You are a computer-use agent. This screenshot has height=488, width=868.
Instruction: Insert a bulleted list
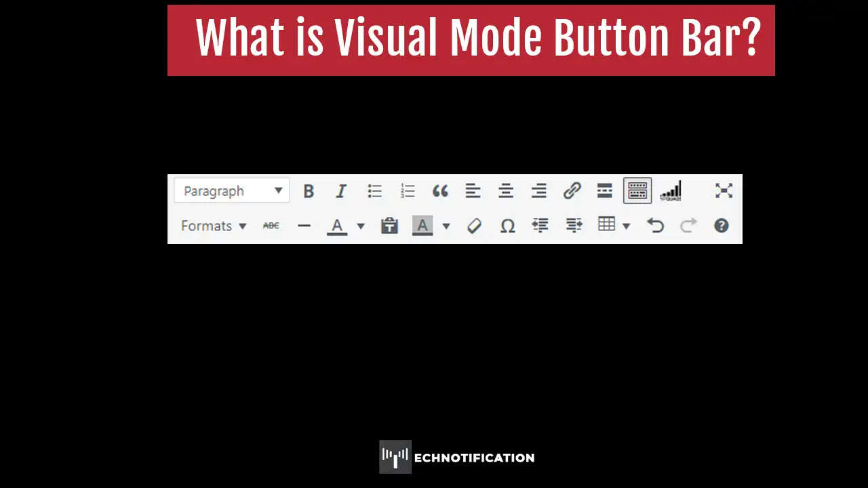point(374,190)
